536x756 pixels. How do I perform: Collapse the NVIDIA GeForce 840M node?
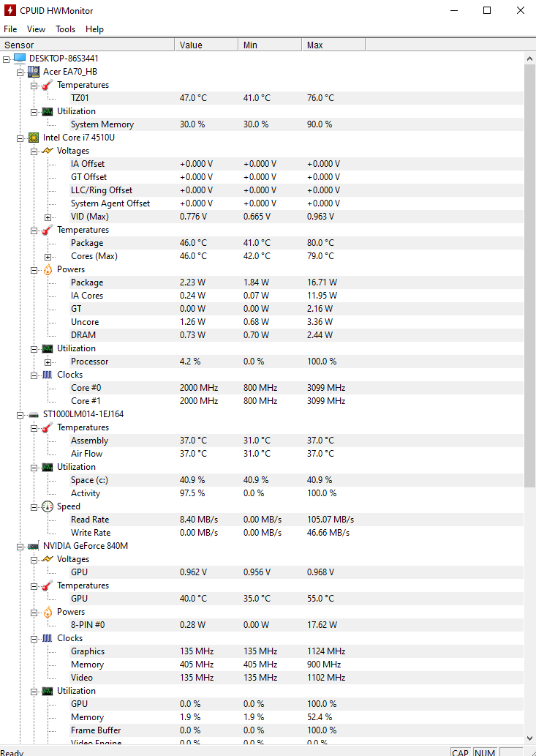pyautogui.click(x=20, y=546)
